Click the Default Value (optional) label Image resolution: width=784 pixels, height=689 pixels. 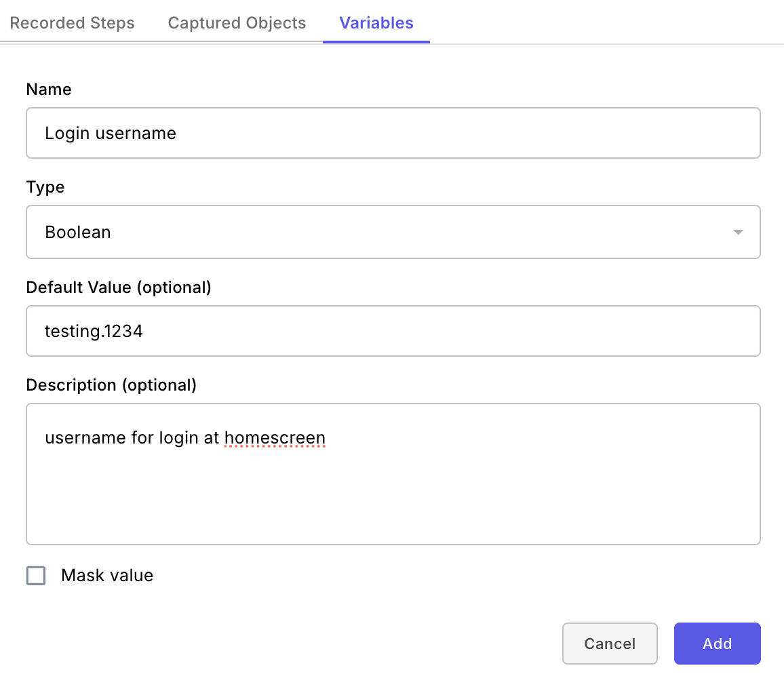pos(119,288)
